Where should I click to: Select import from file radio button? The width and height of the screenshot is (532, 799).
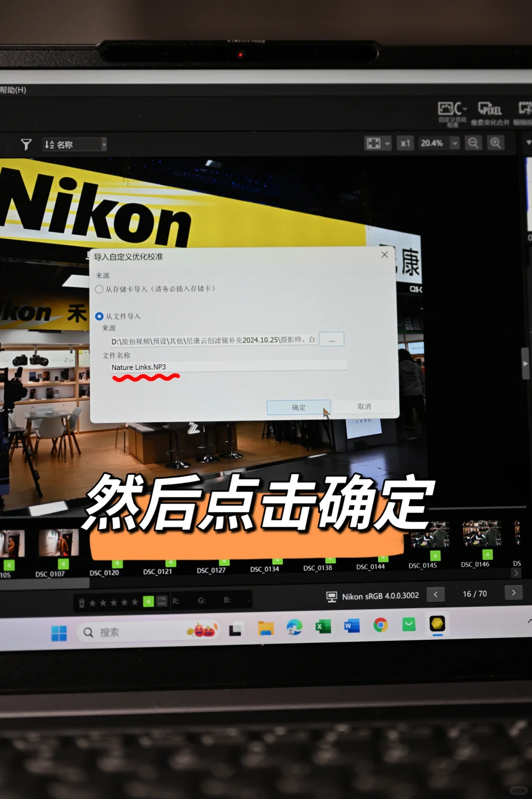pyautogui.click(x=100, y=316)
